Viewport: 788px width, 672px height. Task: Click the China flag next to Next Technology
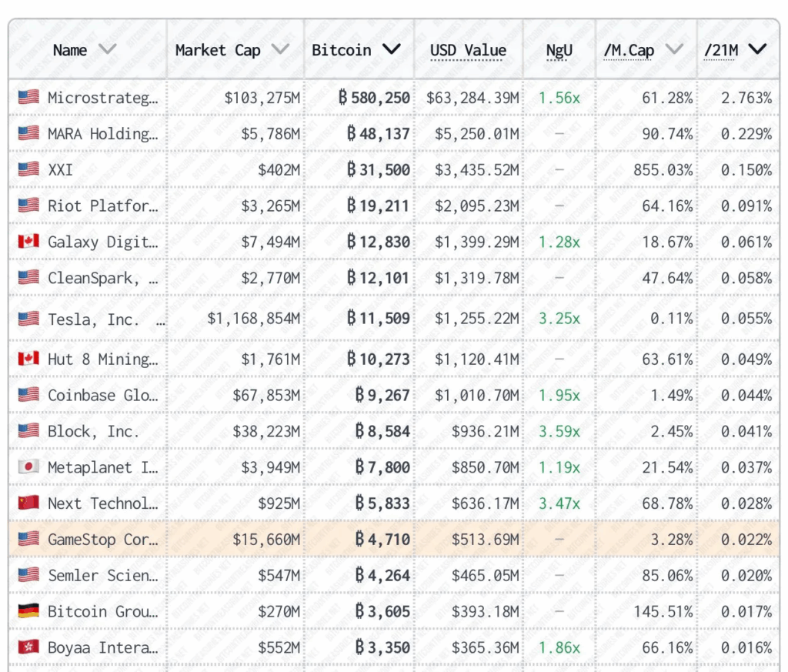coord(28,503)
